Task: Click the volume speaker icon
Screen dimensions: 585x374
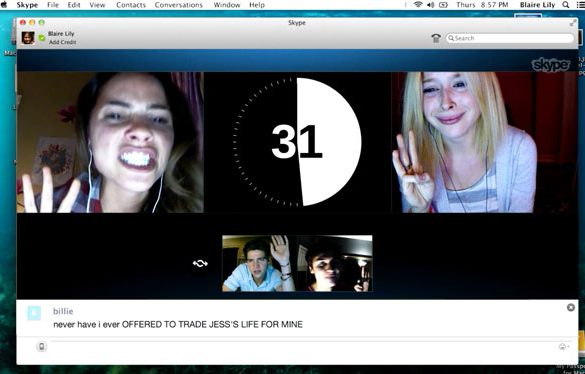Action: click(x=431, y=5)
